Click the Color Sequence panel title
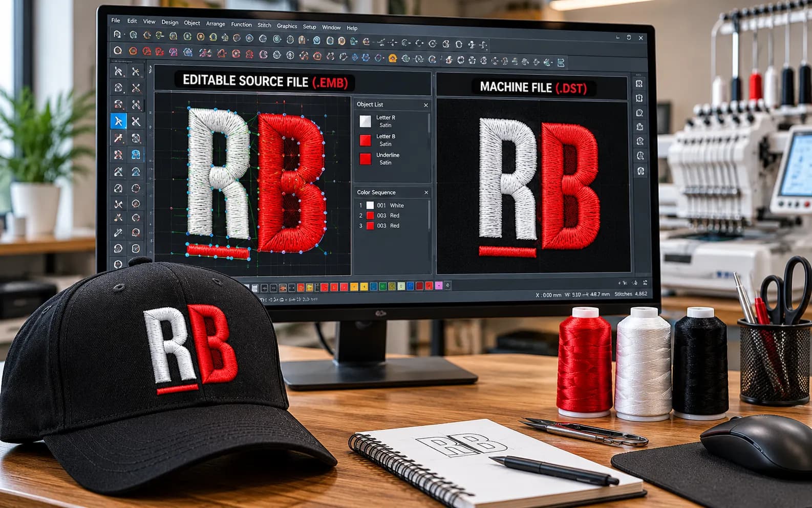This screenshot has width=812, height=508. coord(376,193)
